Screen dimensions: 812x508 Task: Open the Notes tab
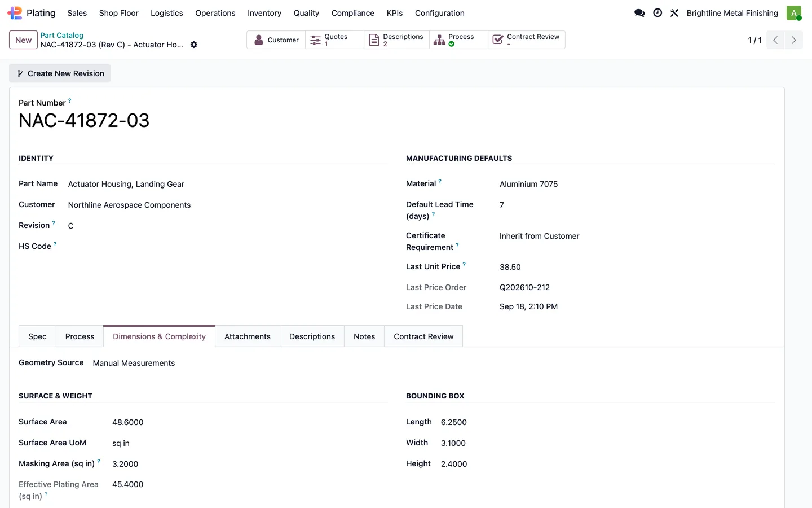click(x=364, y=336)
